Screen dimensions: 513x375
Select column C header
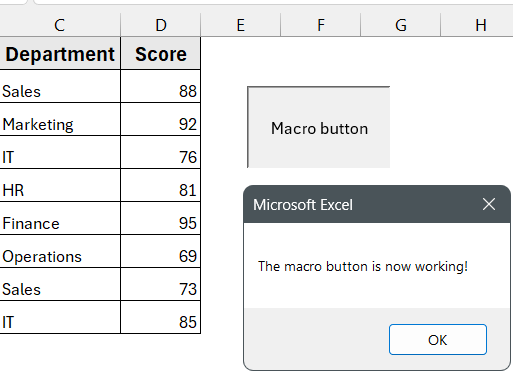60,25
